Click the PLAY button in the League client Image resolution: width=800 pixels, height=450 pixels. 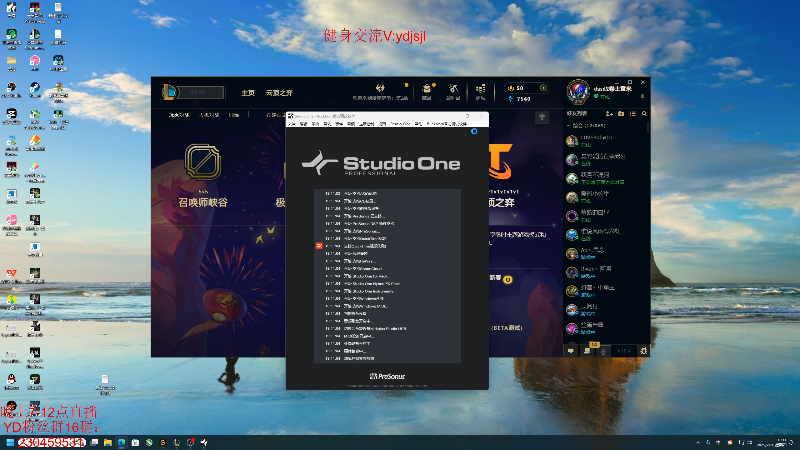(x=199, y=92)
